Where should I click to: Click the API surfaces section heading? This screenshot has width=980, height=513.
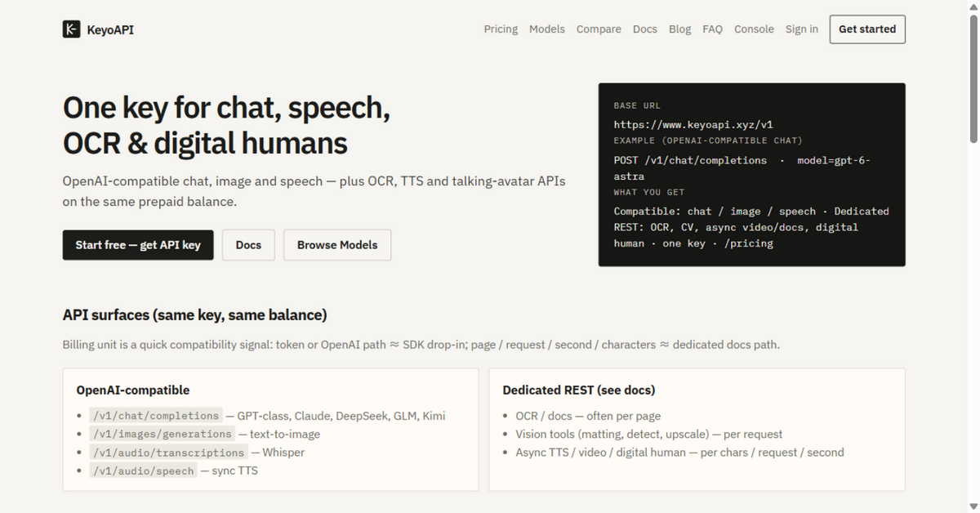pos(195,314)
